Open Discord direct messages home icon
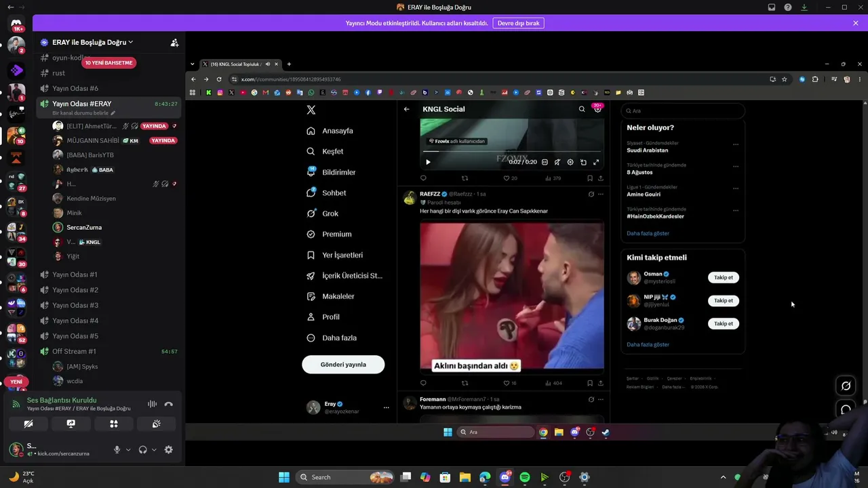 point(16,24)
